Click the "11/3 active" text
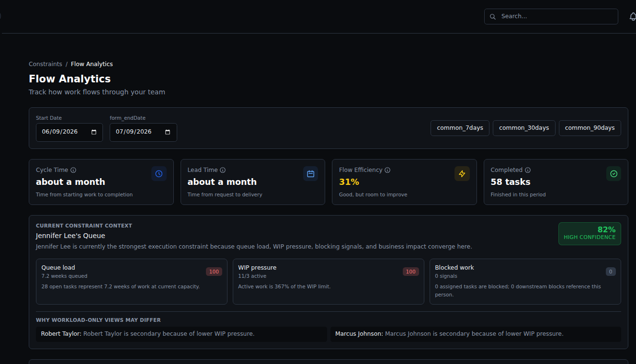 tap(252, 276)
